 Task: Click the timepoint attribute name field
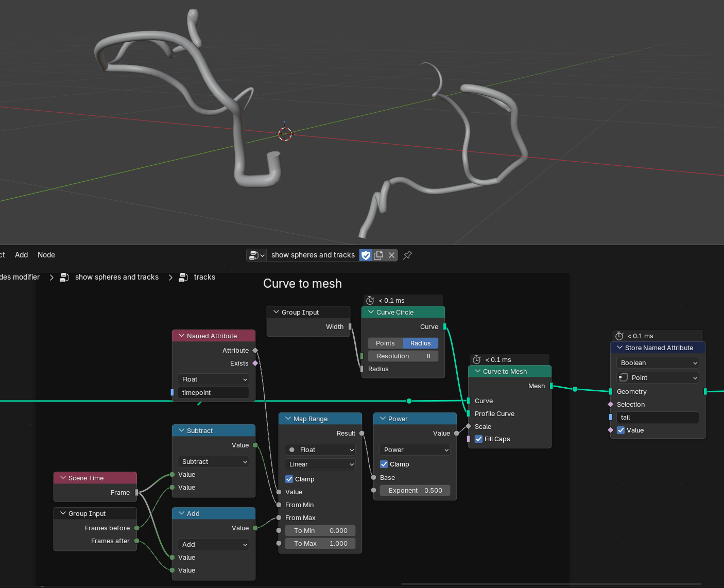(x=213, y=393)
